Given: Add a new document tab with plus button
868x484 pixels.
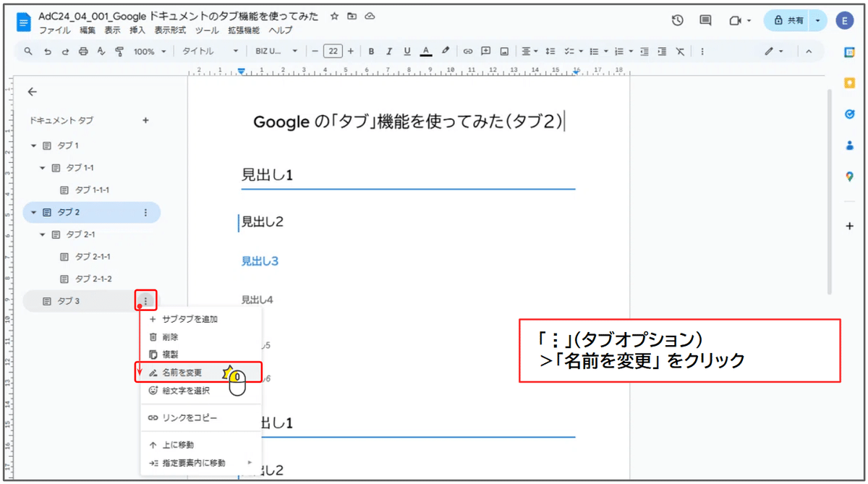Looking at the screenshot, I should (145, 120).
